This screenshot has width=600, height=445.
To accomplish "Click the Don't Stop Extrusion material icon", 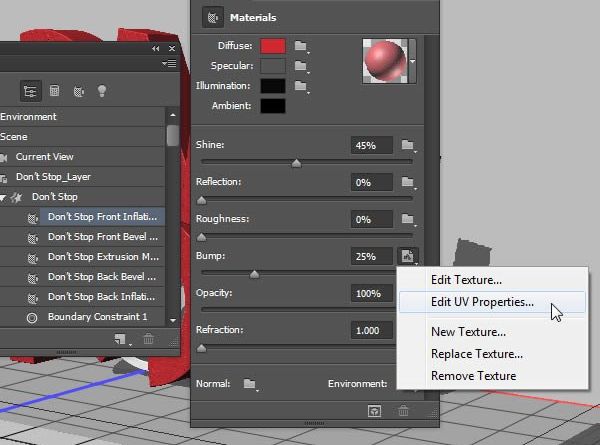I will 33,258.
